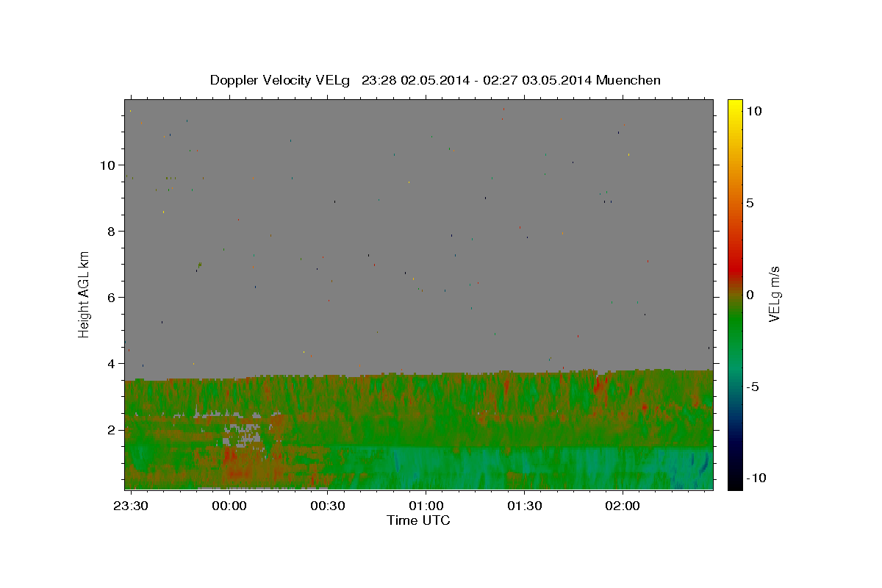Click the height axis label 2

click(x=111, y=430)
